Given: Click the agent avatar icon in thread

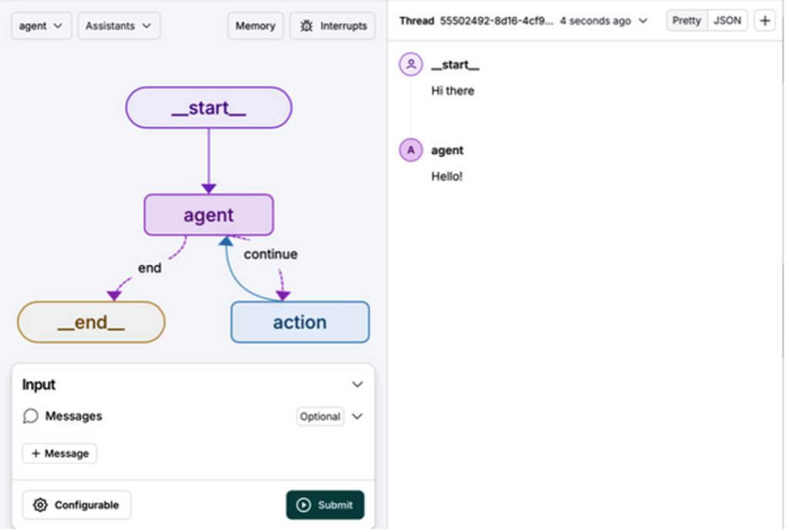Looking at the screenshot, I should pos(411,150).
